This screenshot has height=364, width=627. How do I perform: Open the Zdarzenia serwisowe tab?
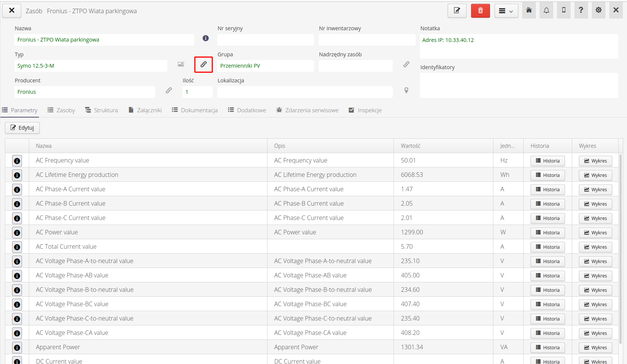click(307, 110)
